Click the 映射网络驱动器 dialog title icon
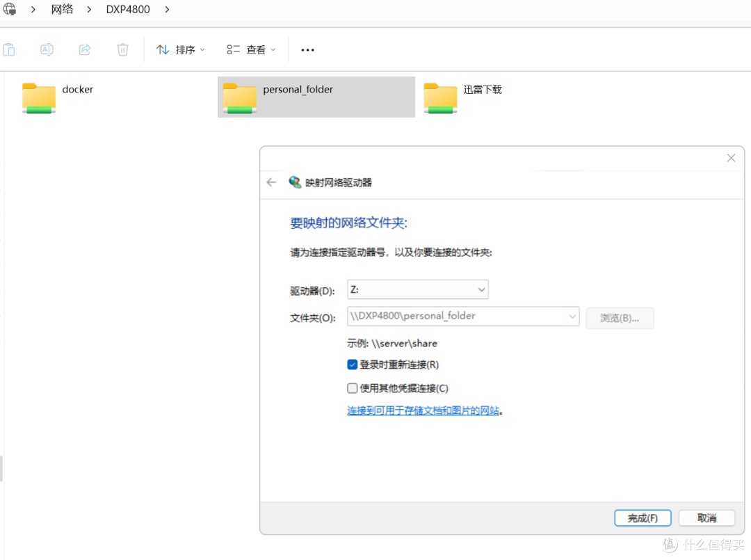The height and width of the screenshot is (560, 751). [295, 182]
